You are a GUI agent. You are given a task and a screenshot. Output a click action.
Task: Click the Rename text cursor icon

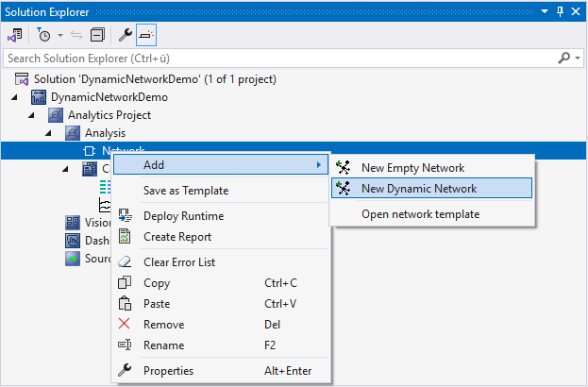point(125,345)
